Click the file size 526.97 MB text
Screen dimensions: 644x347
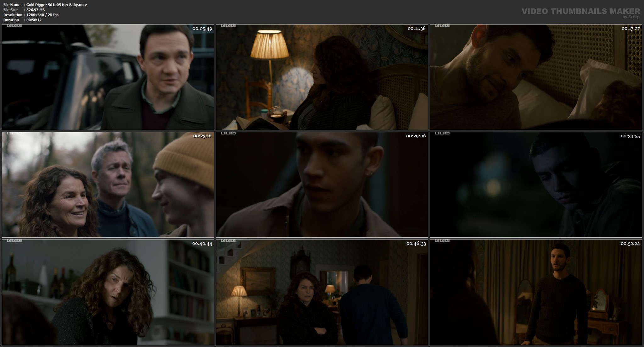pyautogui.click(x=36, y=10)
